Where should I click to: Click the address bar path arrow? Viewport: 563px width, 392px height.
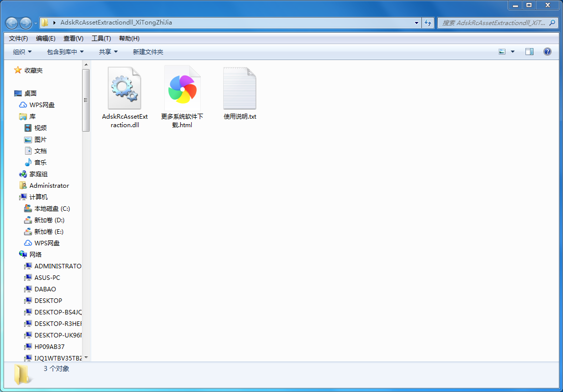[55, 23]
